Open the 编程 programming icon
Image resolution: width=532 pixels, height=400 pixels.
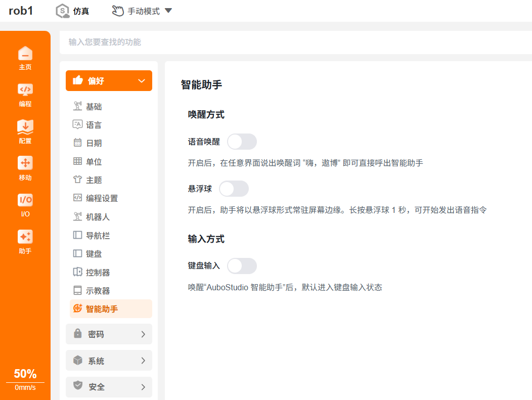point(25,90)
